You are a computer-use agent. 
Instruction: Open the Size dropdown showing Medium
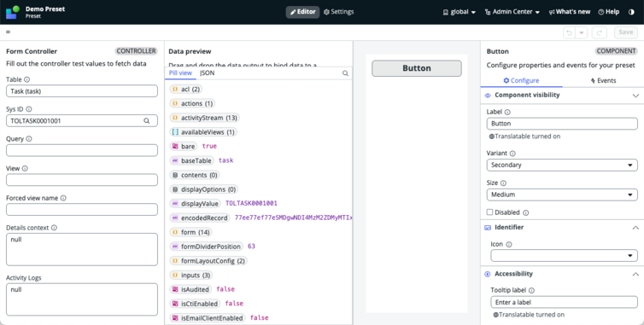pos(562,194)
